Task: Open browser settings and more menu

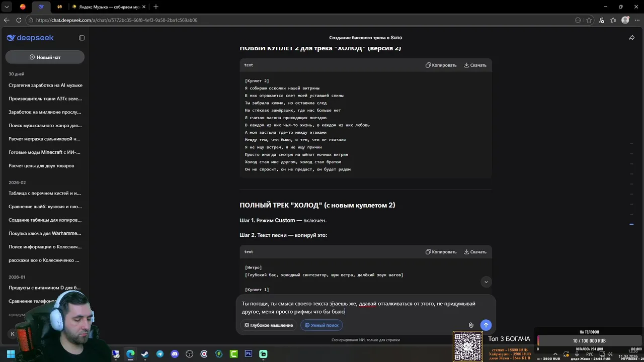Action: (637, 20)
